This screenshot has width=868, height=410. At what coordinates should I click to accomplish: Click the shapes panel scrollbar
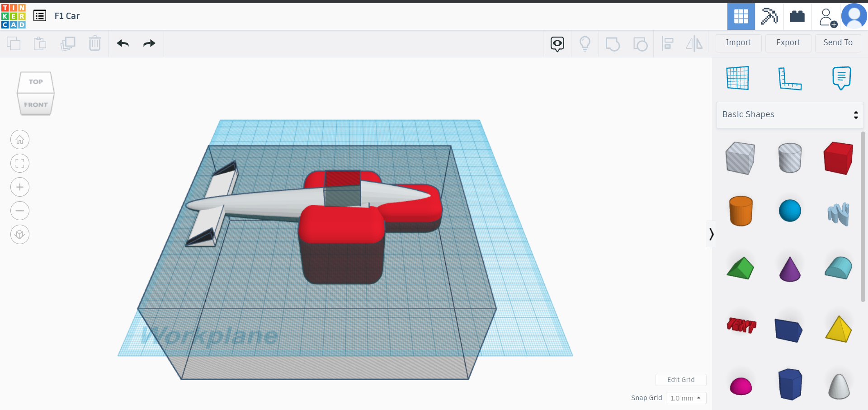[x=863, y=216]
